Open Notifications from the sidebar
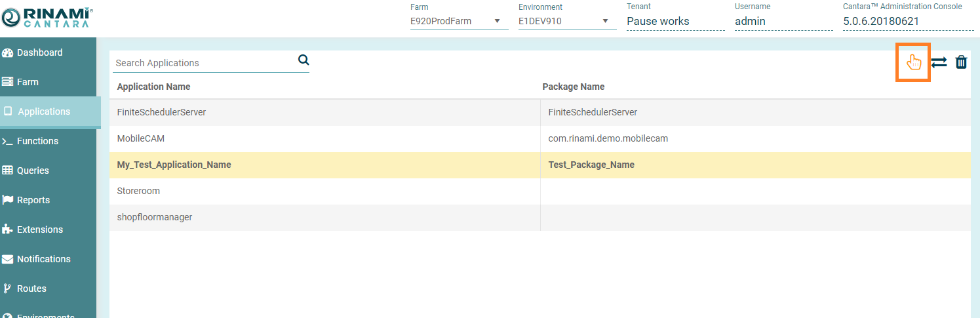Screen dimensions: 980x318 tap(43, 259)
